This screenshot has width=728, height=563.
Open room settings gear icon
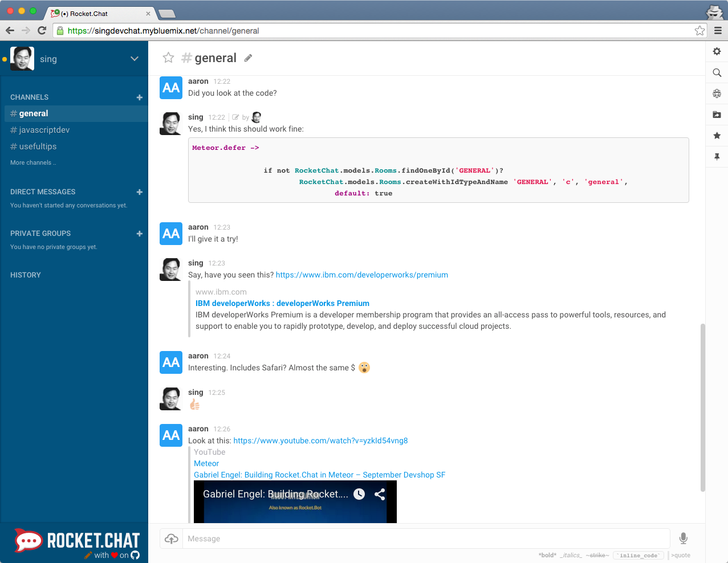tap(717, 51)
